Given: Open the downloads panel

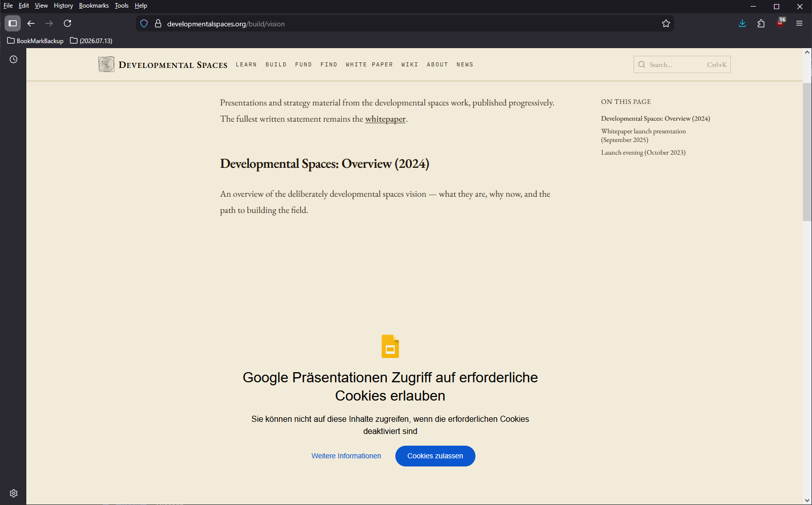Looking at the screenshot, I should 743,23.
